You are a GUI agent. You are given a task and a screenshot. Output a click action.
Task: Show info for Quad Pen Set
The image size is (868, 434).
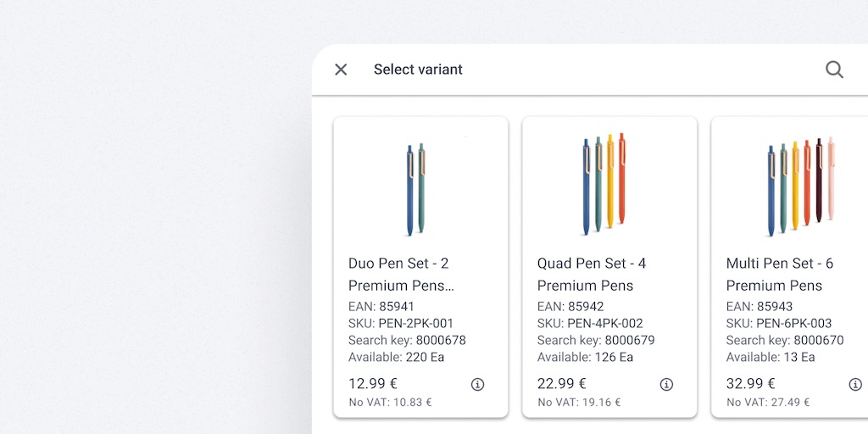point(666,385)
